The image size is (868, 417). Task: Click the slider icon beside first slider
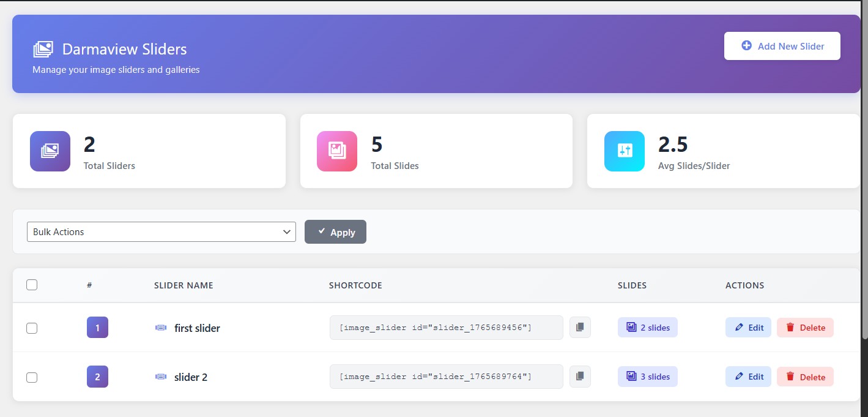pyautogui.click(x=161, y=328)
